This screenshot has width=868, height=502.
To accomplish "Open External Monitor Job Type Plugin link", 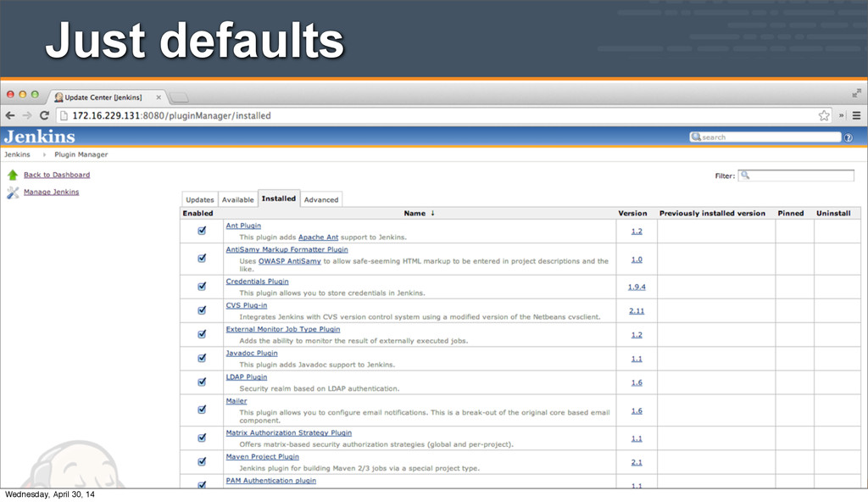I will [x=283, y=329].
